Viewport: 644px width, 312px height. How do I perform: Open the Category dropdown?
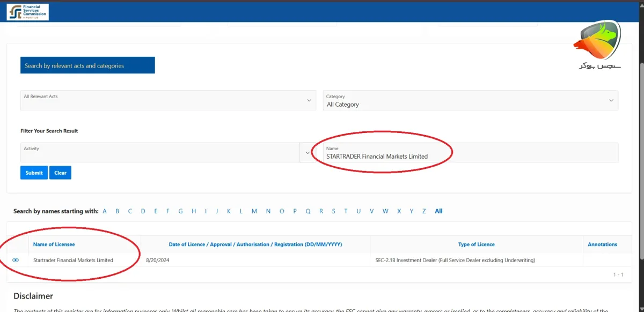click(471, 100)
